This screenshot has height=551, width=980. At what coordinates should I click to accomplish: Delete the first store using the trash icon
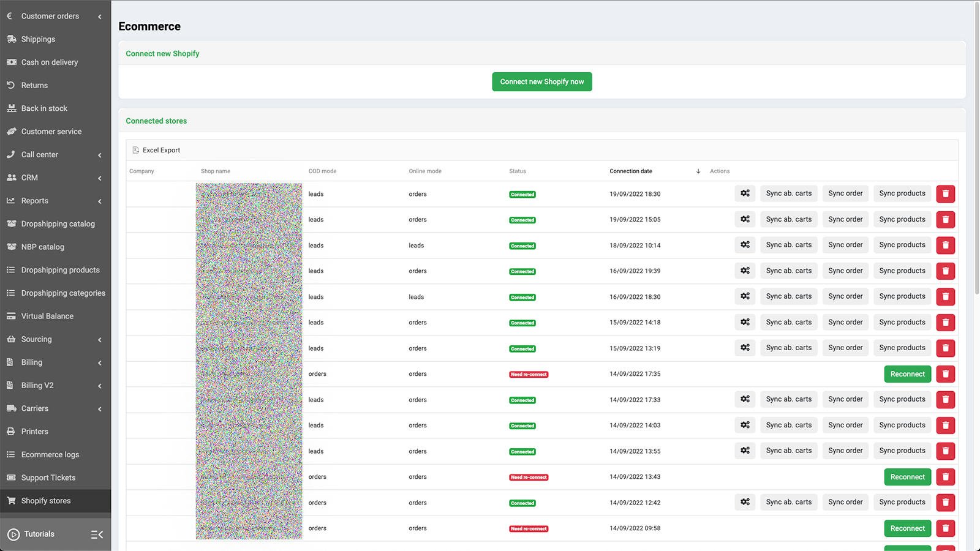(945, 193)
